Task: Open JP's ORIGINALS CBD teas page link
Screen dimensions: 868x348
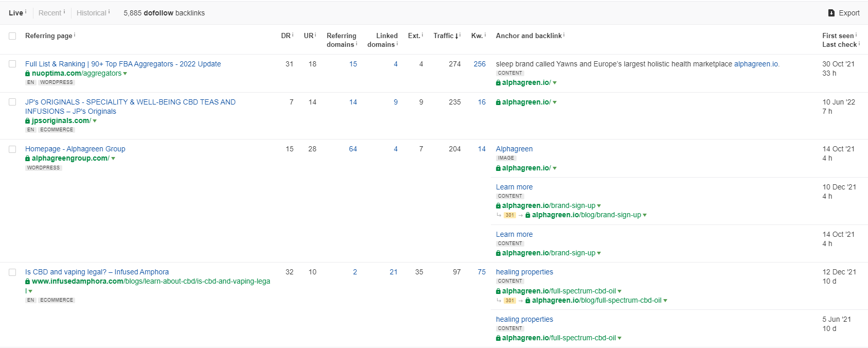Action: (x=130, y=107)
